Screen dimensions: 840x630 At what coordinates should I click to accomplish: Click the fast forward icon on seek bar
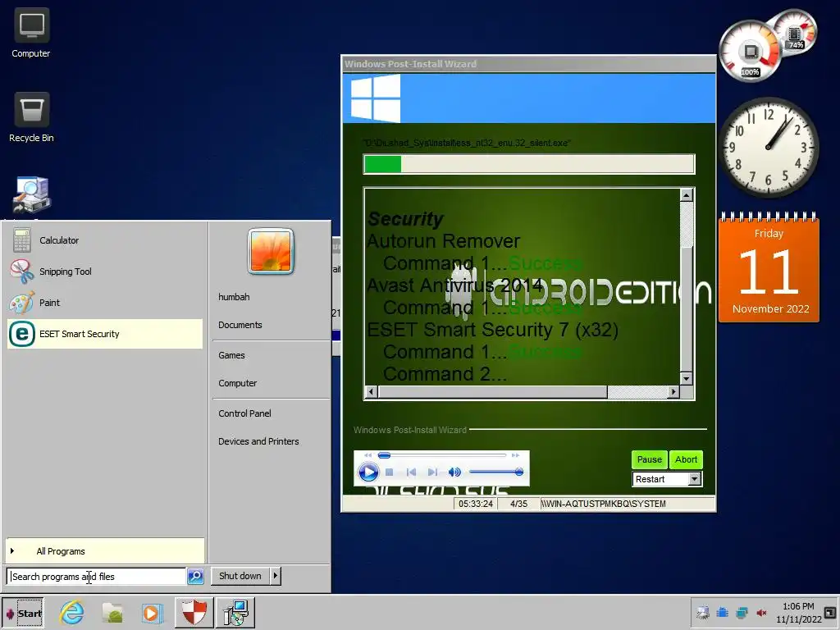(515, 455)
